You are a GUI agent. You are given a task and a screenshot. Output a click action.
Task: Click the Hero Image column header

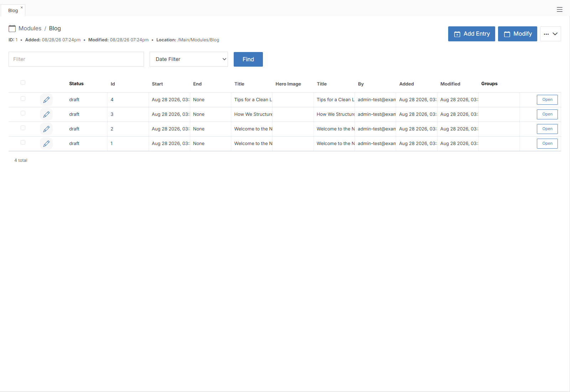click(288, 84)
